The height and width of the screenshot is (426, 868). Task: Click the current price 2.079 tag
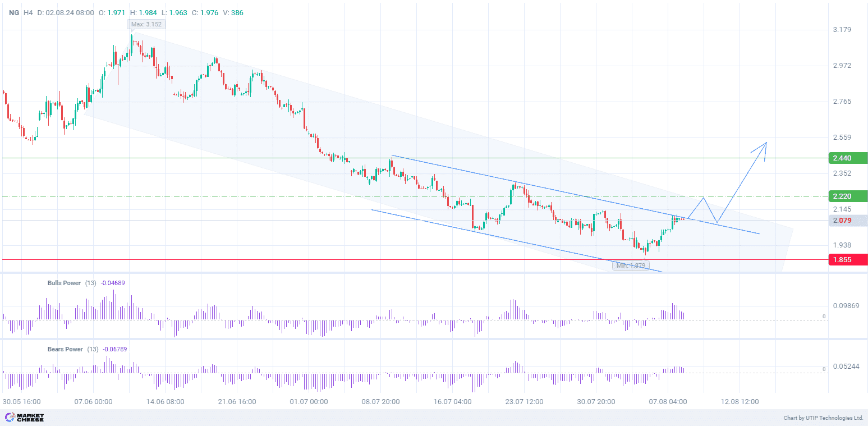click(x=848, y=221)
